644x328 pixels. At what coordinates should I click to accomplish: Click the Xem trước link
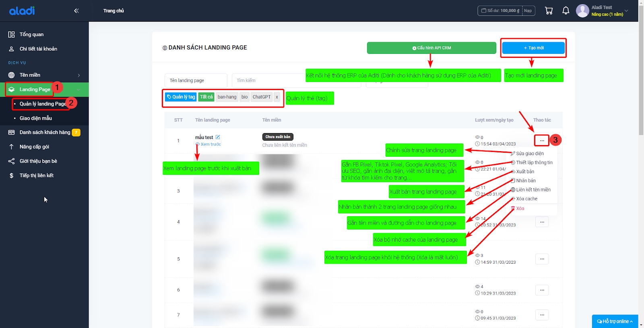(211, 144)
